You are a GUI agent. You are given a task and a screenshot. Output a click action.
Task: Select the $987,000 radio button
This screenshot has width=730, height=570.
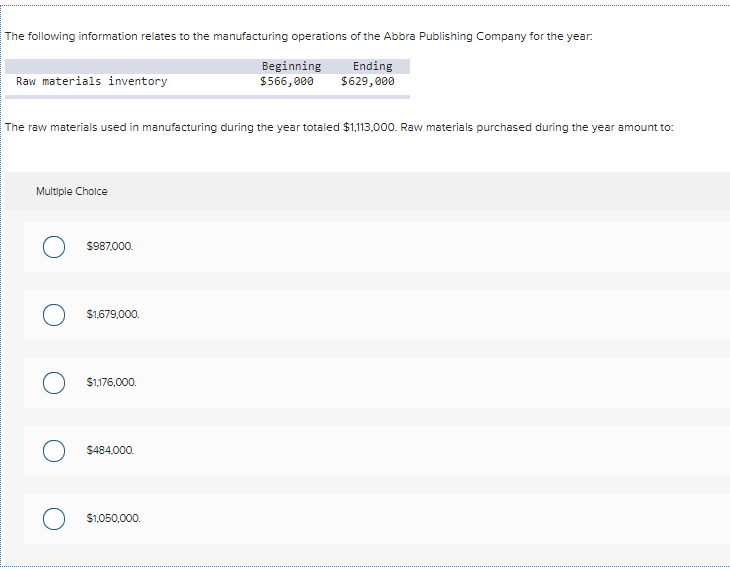coord(54,247)
